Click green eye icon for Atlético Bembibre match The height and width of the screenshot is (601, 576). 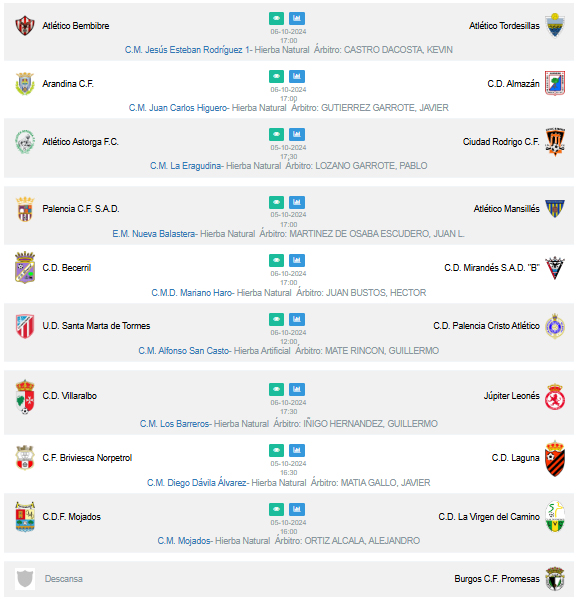tap(276, 18)
